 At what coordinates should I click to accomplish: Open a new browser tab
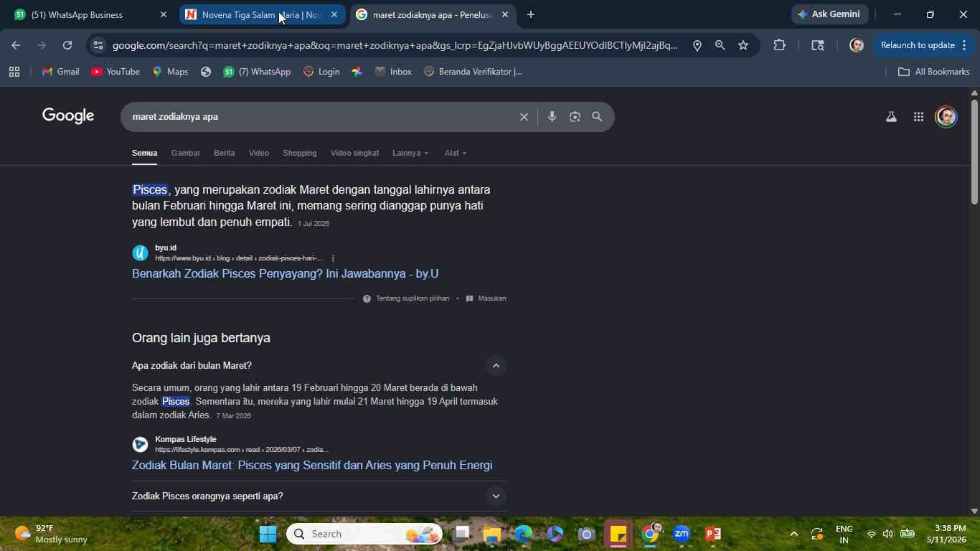click(x=531, y=14)
